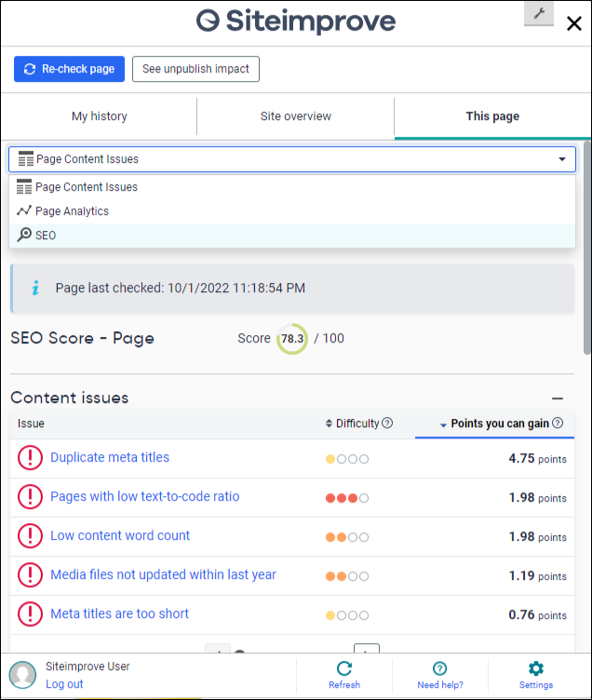Open Duplicate meta titles issue
Viewport: 592px width, 700px height.
pos(110,458)
